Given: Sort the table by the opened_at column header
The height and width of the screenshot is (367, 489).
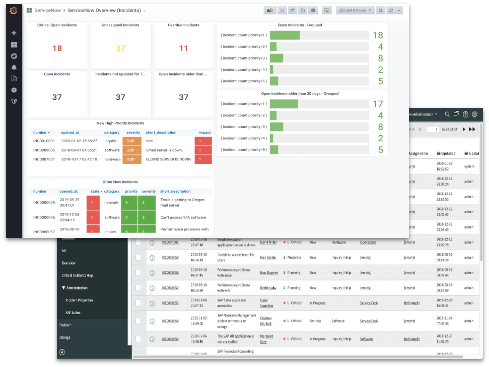Looking at the screenshot, I should click(x=70, y=132).
